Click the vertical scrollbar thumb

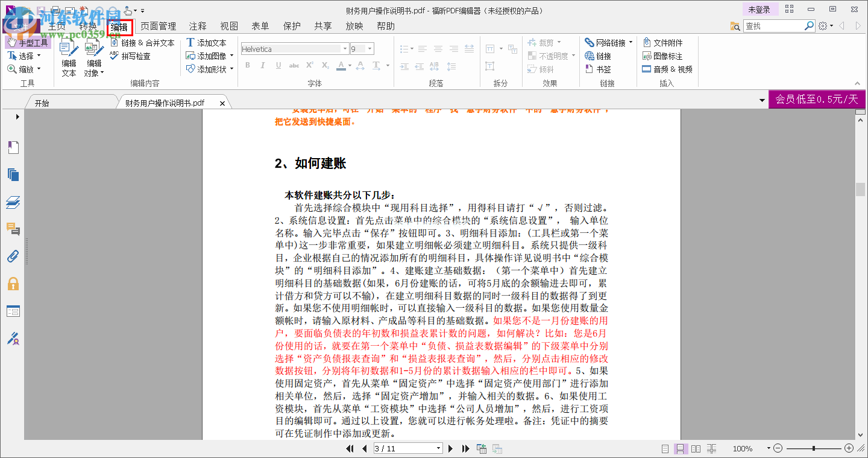click(x=861, y=189)
